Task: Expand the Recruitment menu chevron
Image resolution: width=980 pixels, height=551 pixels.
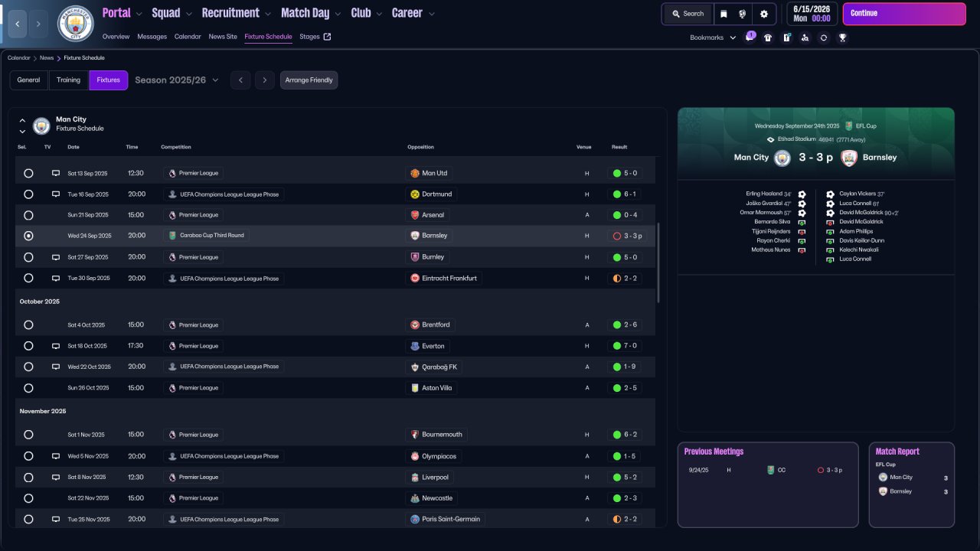Action: 267,14
